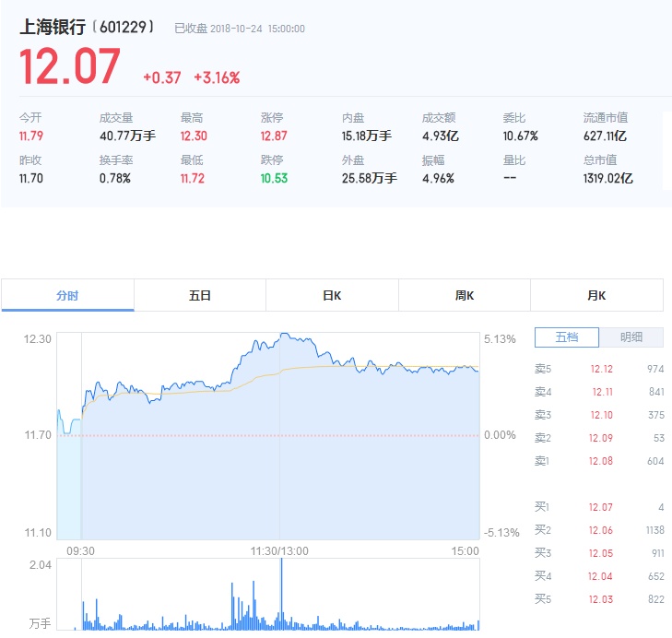Open the 五日 chart tab
This screenshot has width=672, height=638.
(200, 296)
